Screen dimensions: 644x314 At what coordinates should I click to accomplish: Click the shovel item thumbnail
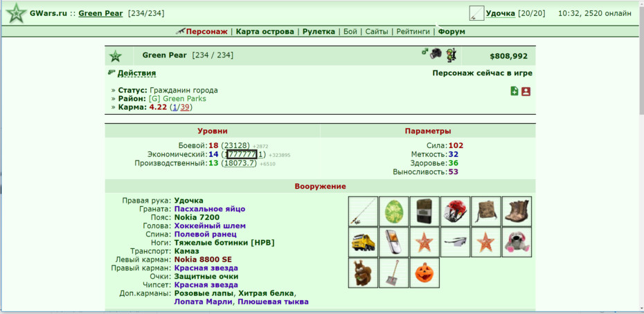pos(394,273)
